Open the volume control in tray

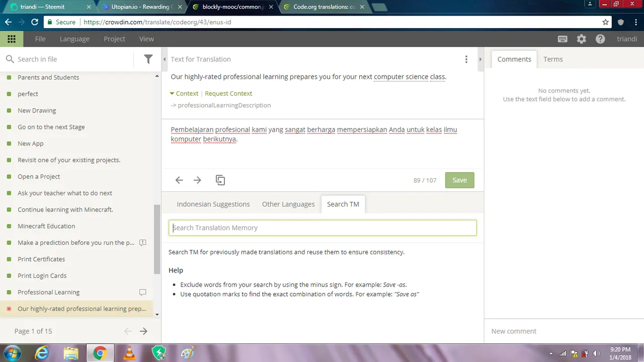click(596, 353)
